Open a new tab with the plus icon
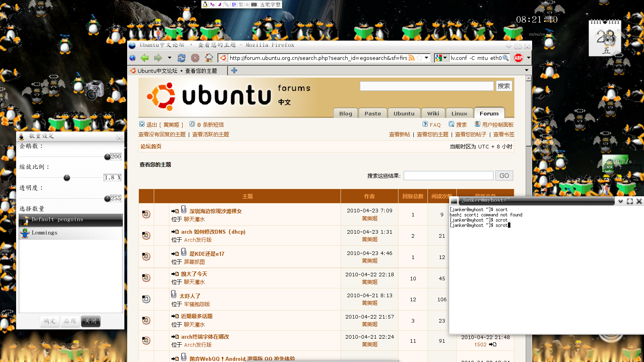Image resolution: width=644 pixels, height=362 pixels. click(234, 70)
